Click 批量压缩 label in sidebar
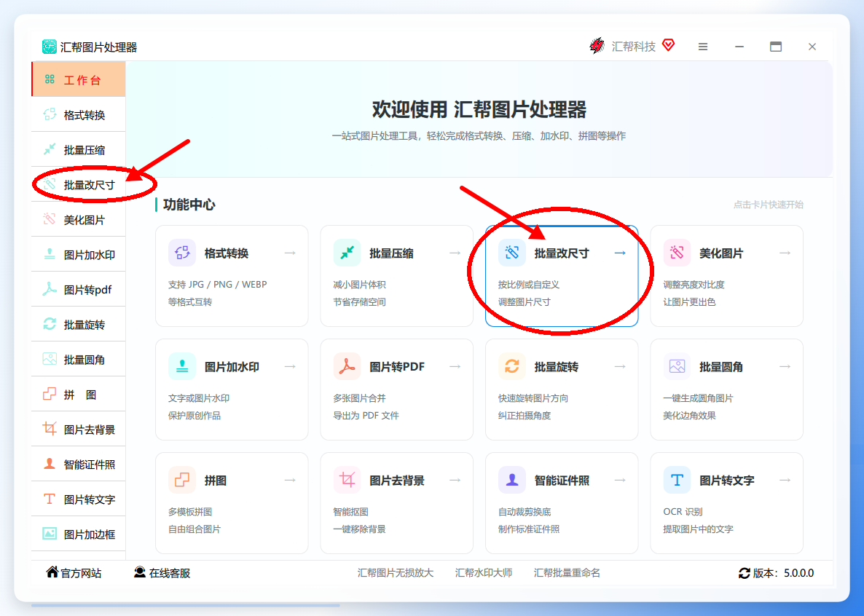 (x=85, y=150)
